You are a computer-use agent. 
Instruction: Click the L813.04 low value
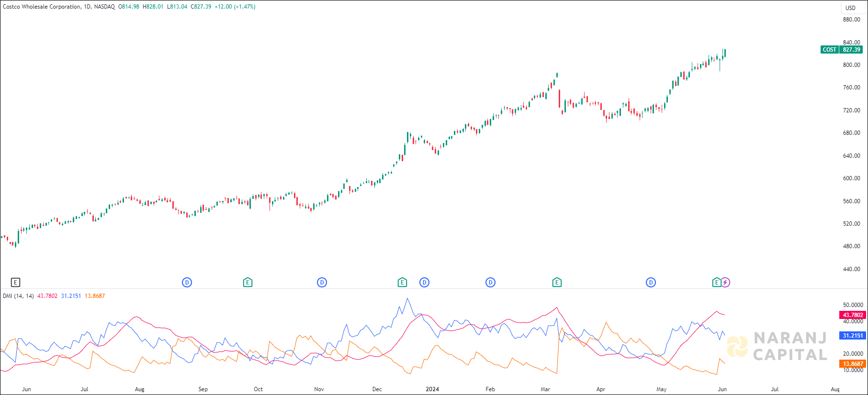pyautogui.click(x=177, y=7)
